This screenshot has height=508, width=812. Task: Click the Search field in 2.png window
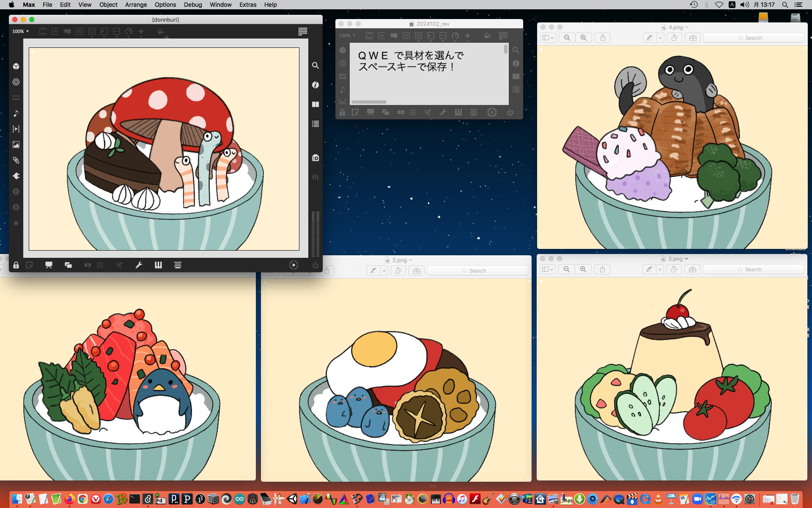478,271
